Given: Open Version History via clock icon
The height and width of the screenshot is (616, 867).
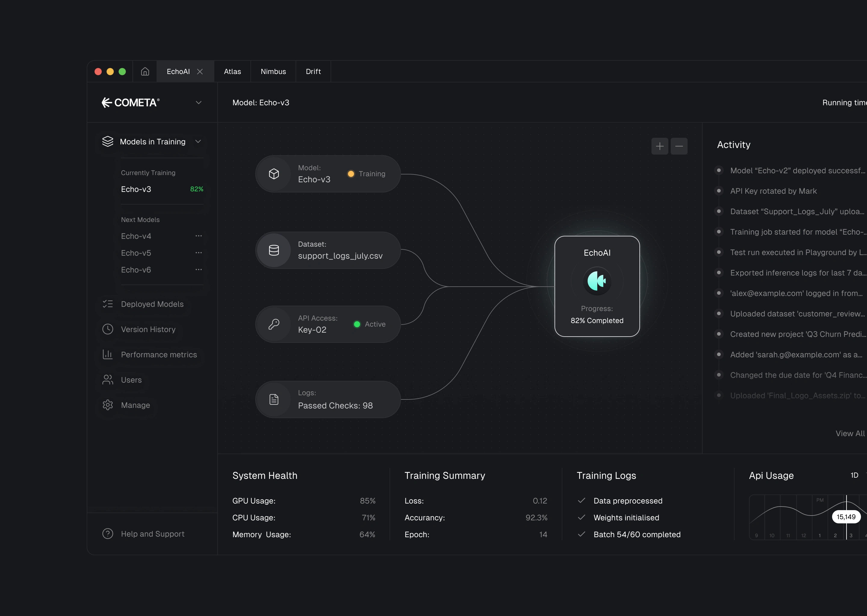Looking at the screenshot, I should point(108,329).
